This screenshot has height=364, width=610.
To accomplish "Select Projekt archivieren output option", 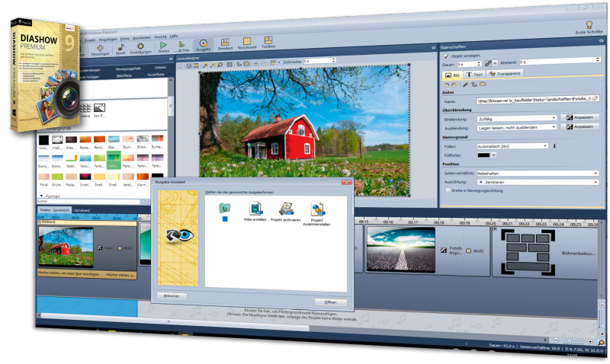I will click(x=285, y=212).
